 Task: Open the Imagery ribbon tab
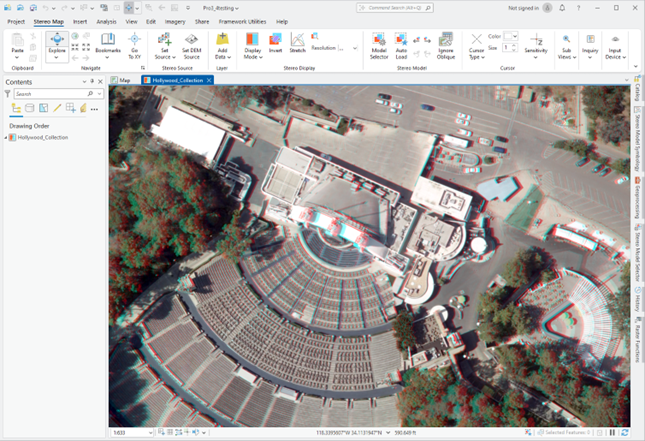tap(174, 21)
